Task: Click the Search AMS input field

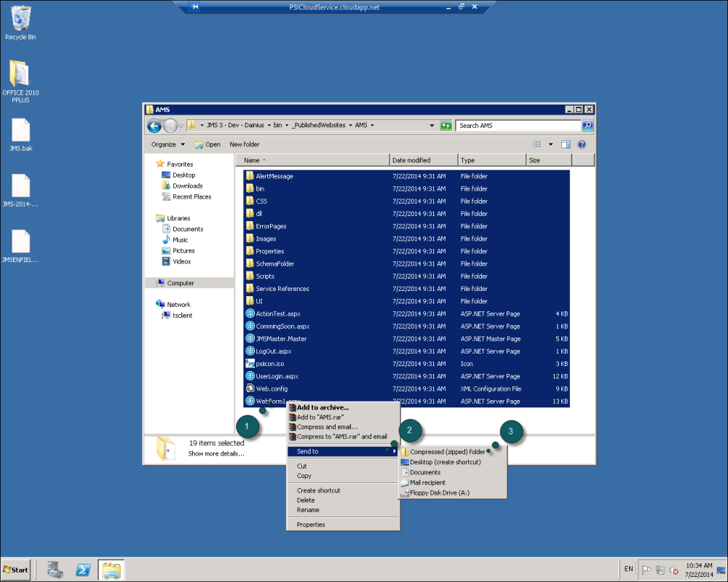Action: [518, 125]
